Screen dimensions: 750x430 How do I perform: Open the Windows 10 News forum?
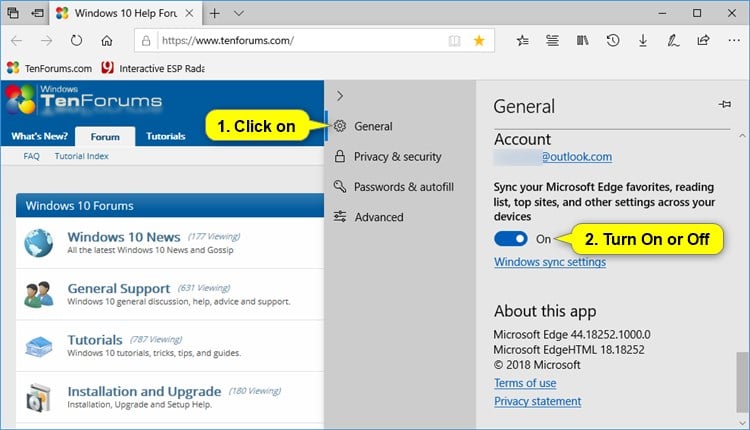click(x=124, y=237)
